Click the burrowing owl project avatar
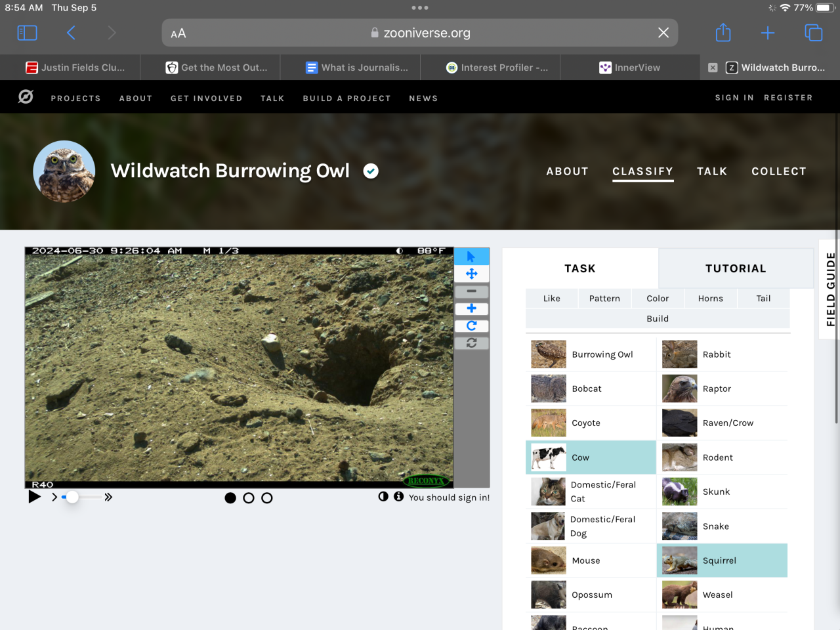 coord(64,171)
